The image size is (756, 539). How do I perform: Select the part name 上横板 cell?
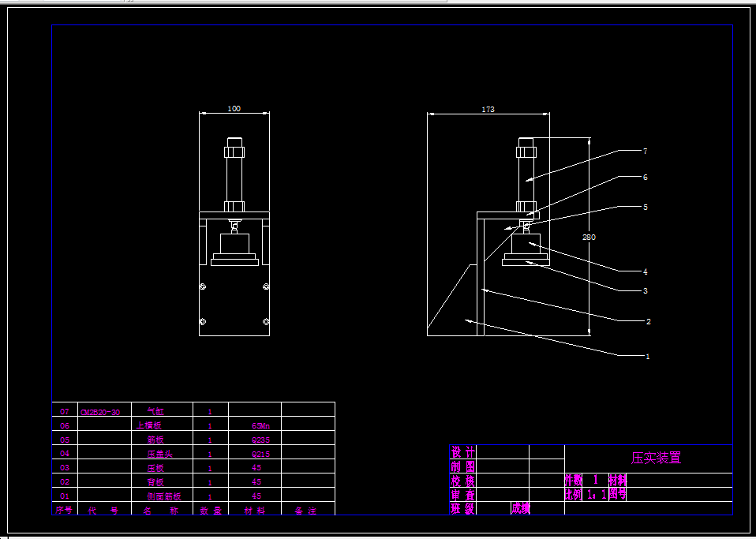click(x=149, y=425)
